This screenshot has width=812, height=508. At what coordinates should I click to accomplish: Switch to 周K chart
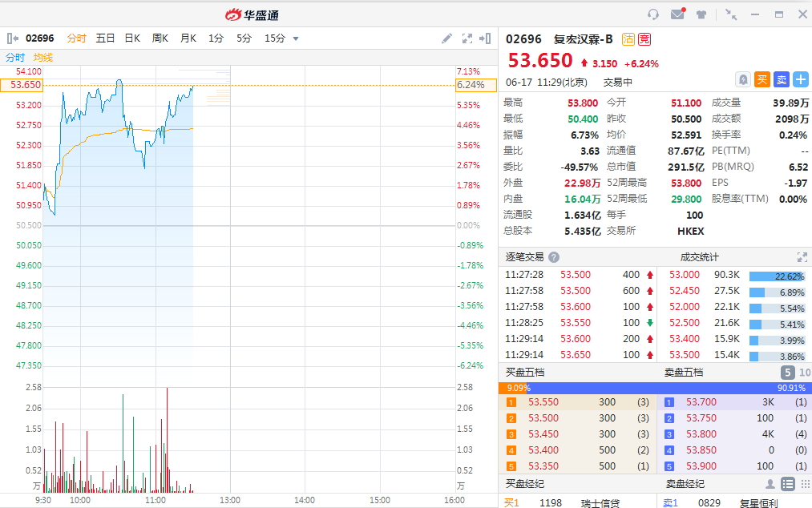(160, 38)
